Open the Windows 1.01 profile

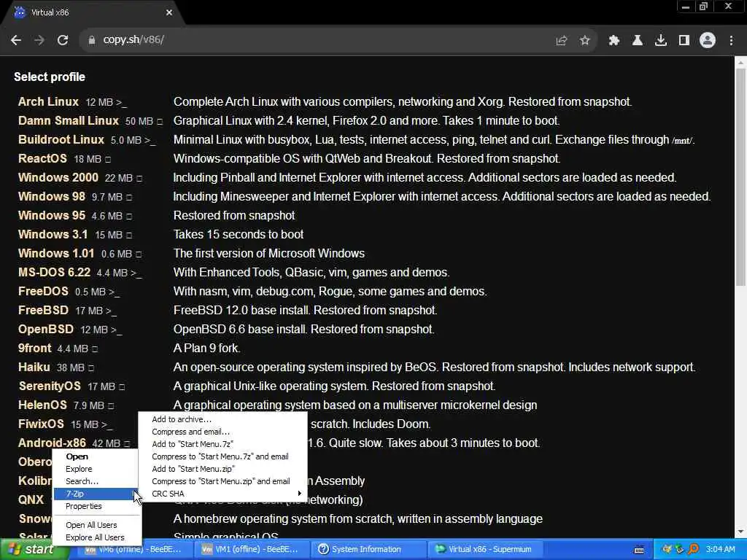point(56,253)
